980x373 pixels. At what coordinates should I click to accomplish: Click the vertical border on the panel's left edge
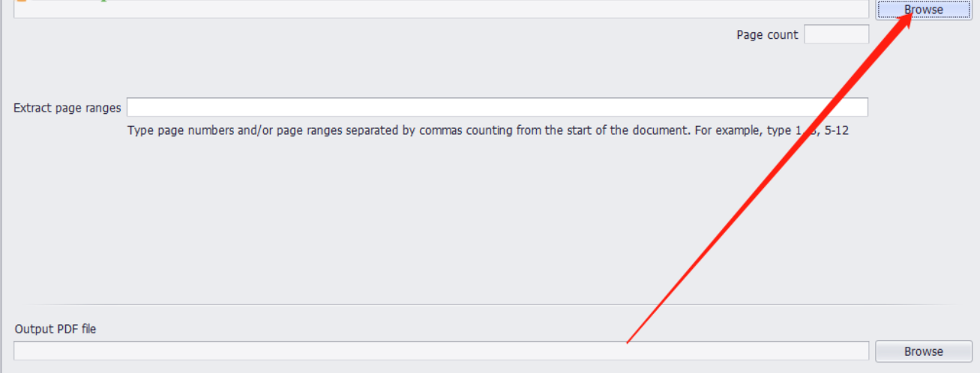2,187
